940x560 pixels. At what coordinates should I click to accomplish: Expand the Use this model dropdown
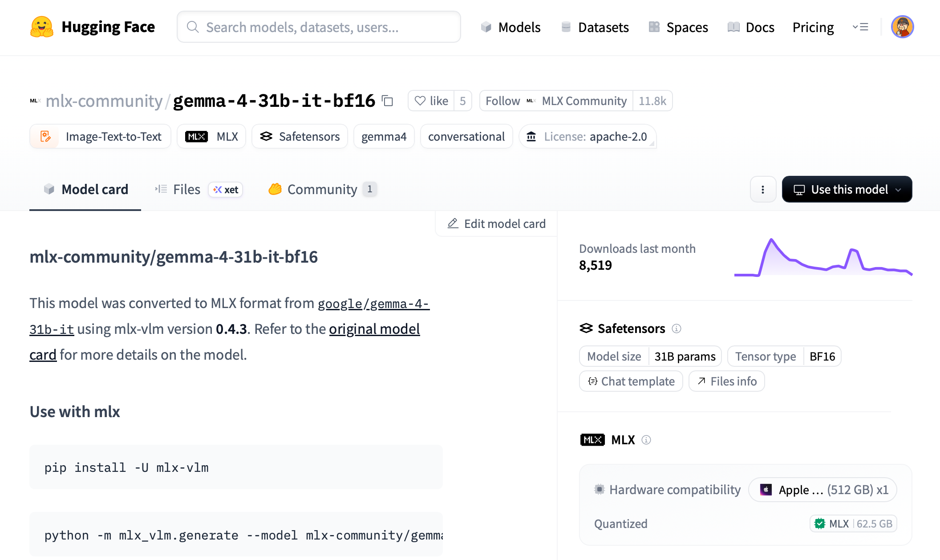click(x=847, y=189)
